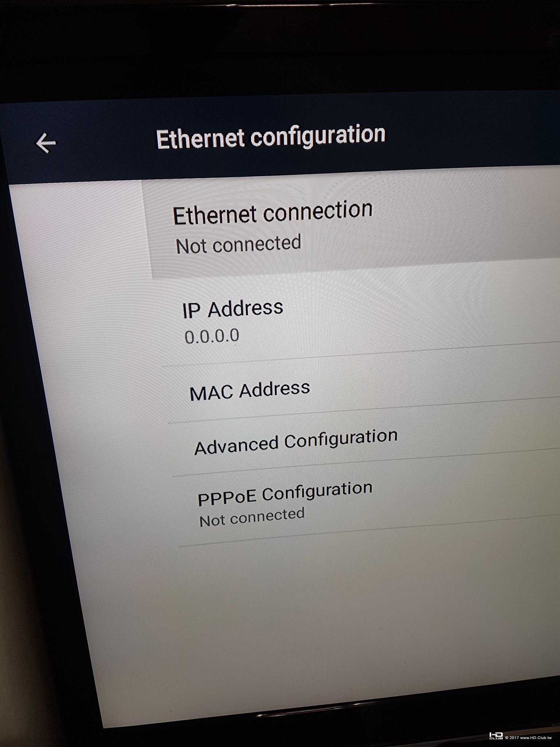Click the dark blue title bar
Viewport: 560px width, 747px height.
(281, 140)
